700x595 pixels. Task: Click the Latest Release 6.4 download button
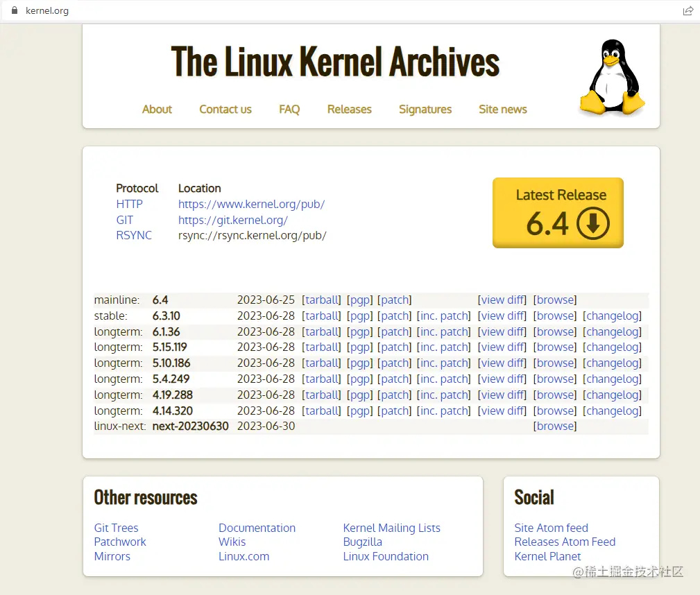pos(558,212)
